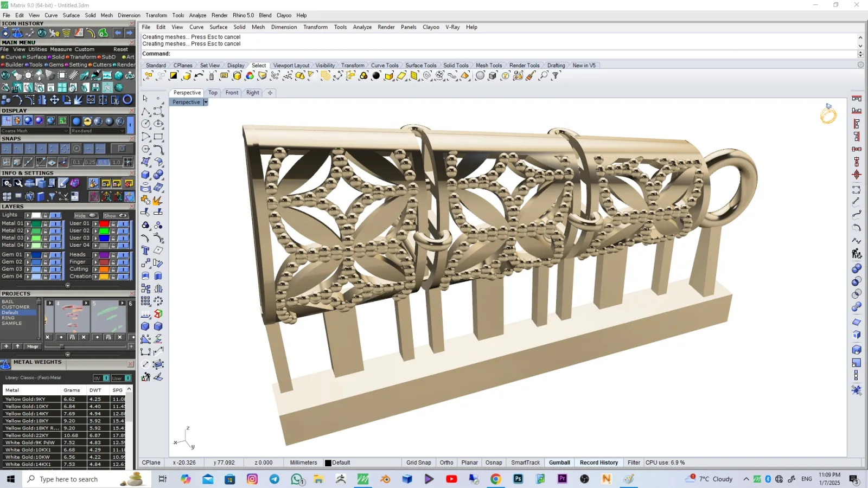Select the torus/ring icon in Main Menu
Viewport: 868px width, 488px height.
click(x=127, y=100)
